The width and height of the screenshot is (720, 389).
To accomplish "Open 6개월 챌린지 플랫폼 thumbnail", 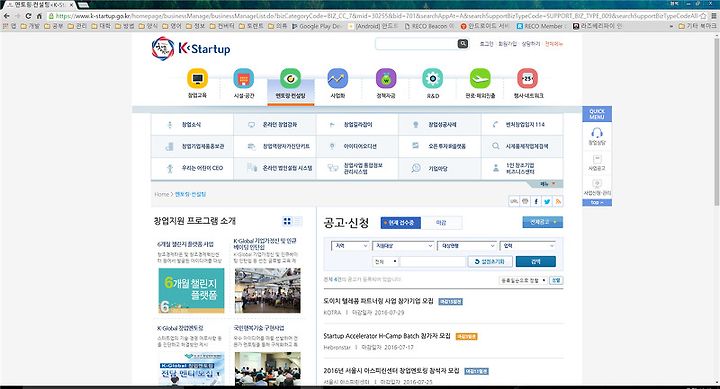I will (x=191, y=291).
